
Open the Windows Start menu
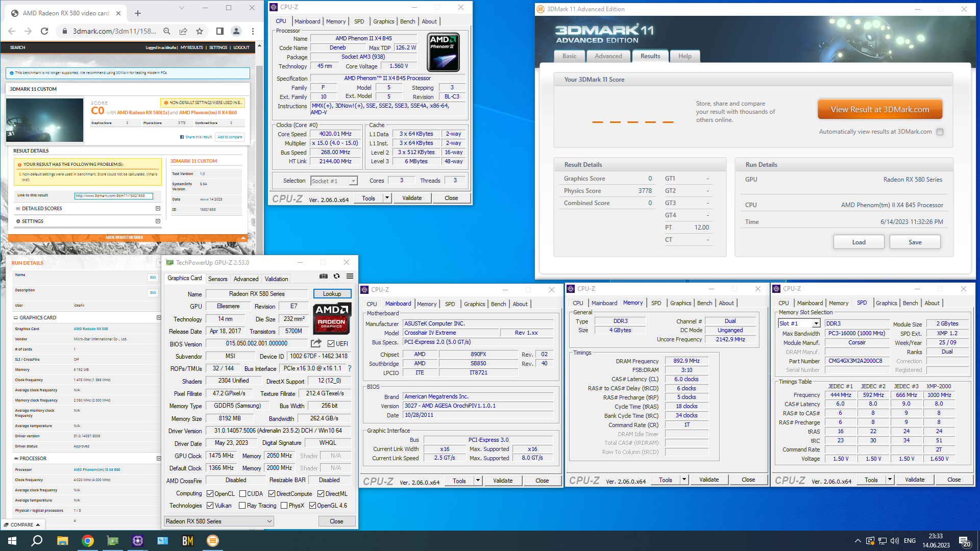pos(12,541)
